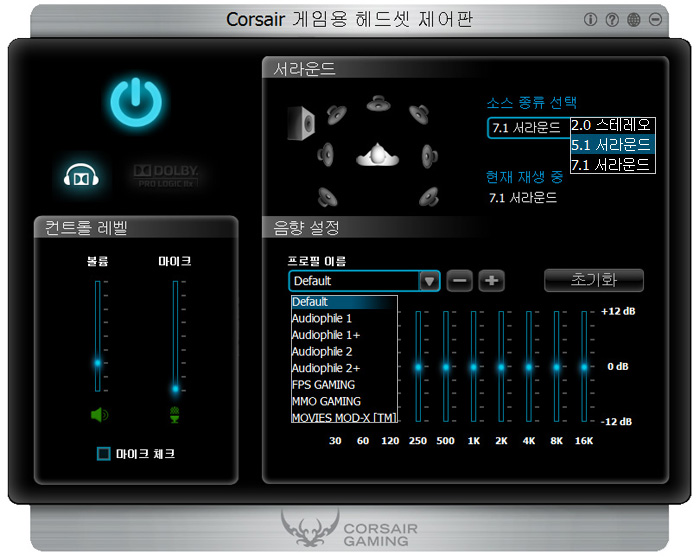Choose 7.1 서라운드 in the dropdown list
The height and width of the screenshot is (560, 700).
[612, 164]
